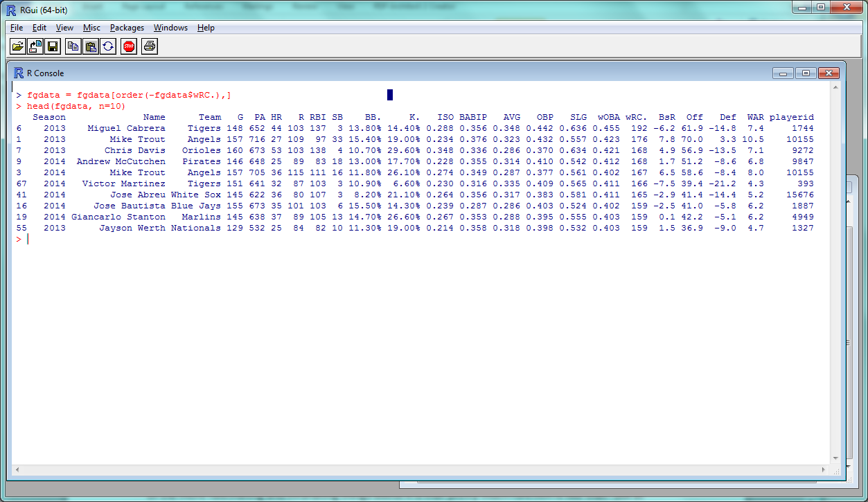Click the R logo in R Console title bar
This screenshot has width=868, height=502.
point(19,73)
